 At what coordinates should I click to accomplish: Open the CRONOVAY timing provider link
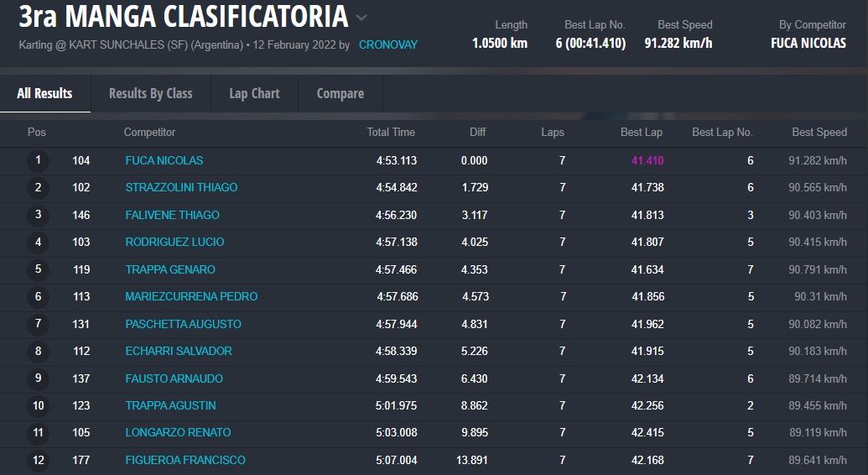(387, 44)
